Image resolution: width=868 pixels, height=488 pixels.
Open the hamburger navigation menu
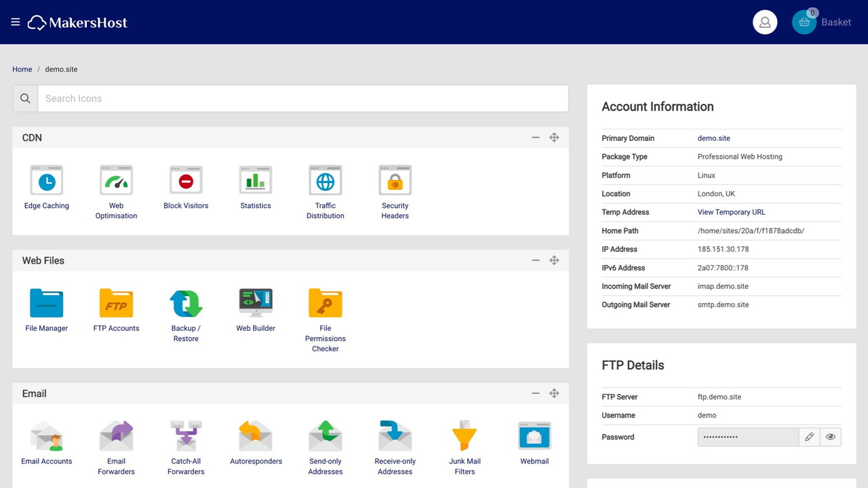pyautogui.click(x=16, y=22)
